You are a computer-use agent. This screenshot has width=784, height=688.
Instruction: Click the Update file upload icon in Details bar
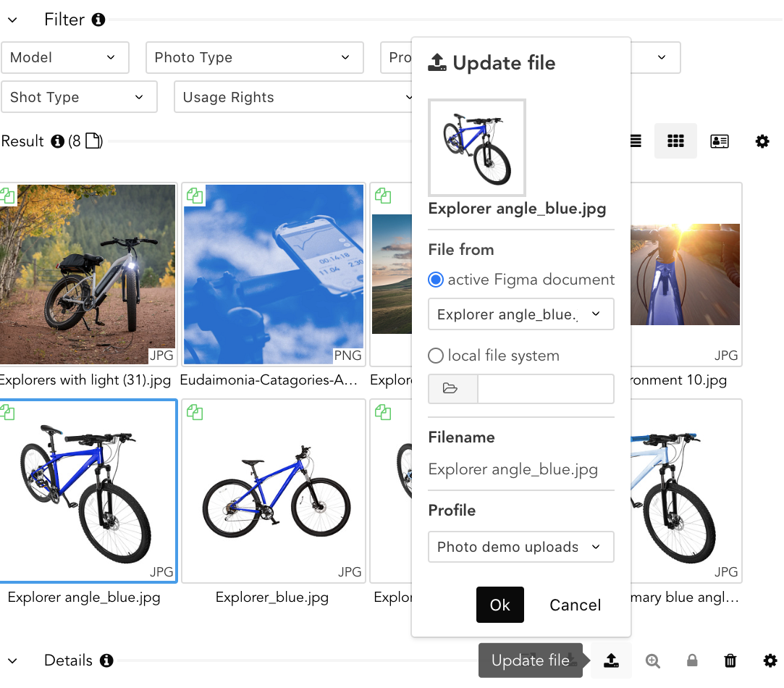click(611, 660)
